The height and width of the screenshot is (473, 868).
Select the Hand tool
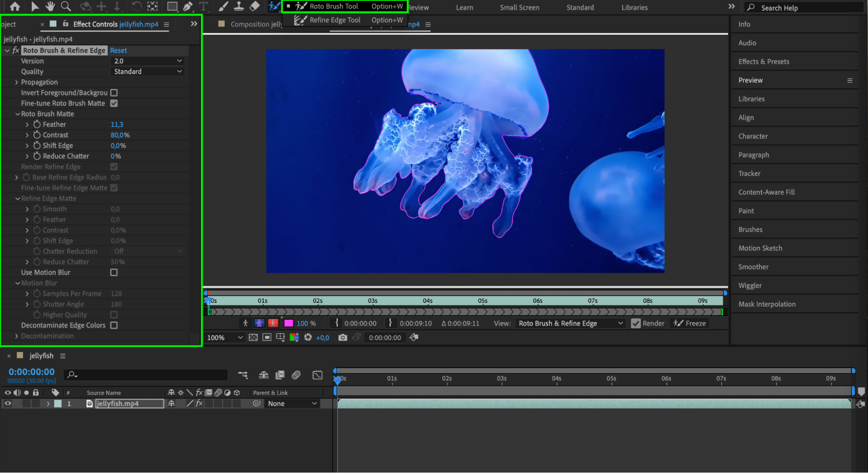[50, 6]
